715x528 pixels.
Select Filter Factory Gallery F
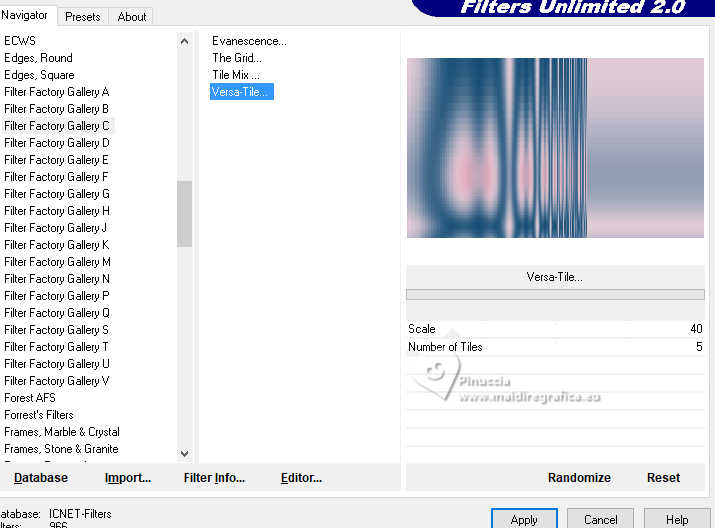(57, 177)
